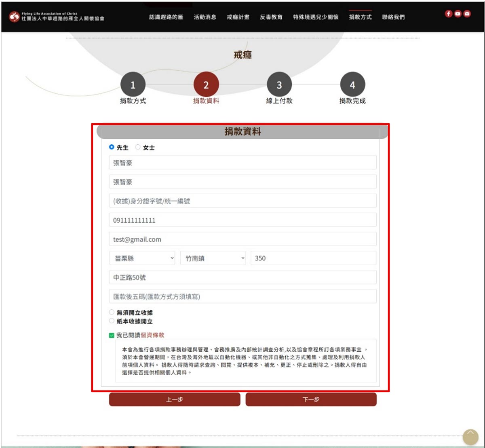The image size is (485, 448).
Task: Open the 戒癮計畫 menu item
Action: 238,17
